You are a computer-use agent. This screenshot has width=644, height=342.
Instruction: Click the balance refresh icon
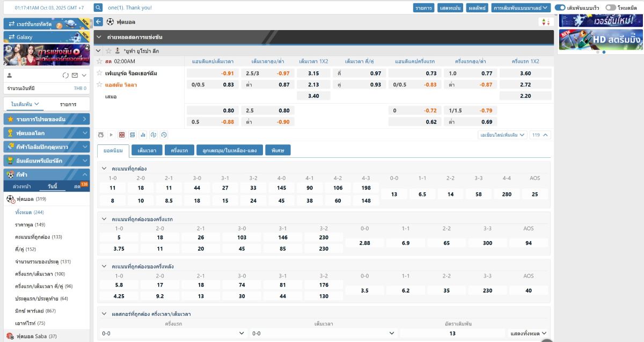[x=65, y=75]
